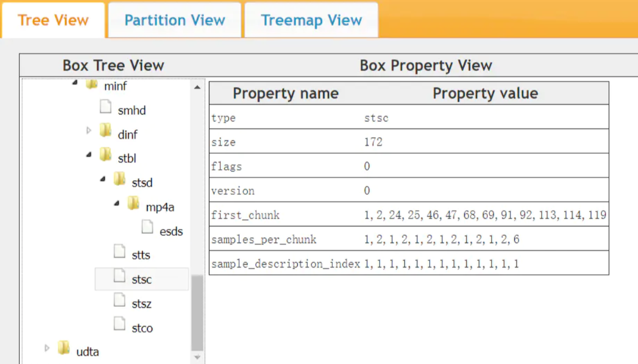Screen dimensions: 638x364
Task: Click the first_chunk values list
Action: [485, 215]
